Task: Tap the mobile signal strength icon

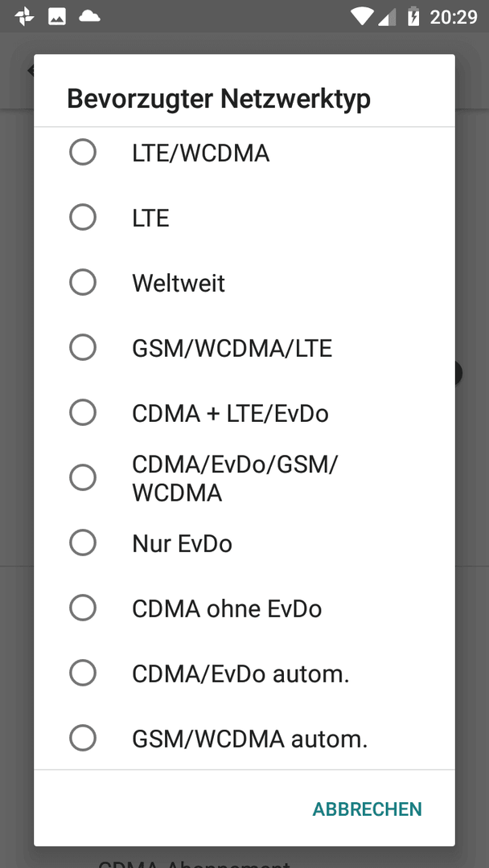Action: tap(387, 17)
